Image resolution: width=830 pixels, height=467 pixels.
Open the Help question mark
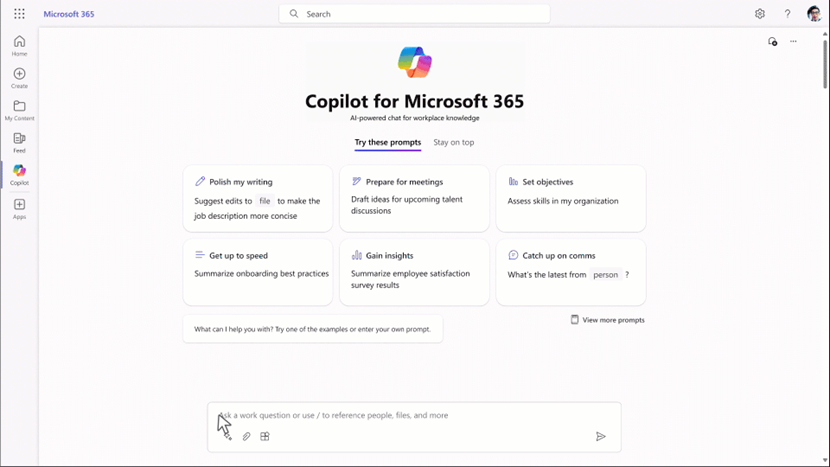tap(787, 14)
